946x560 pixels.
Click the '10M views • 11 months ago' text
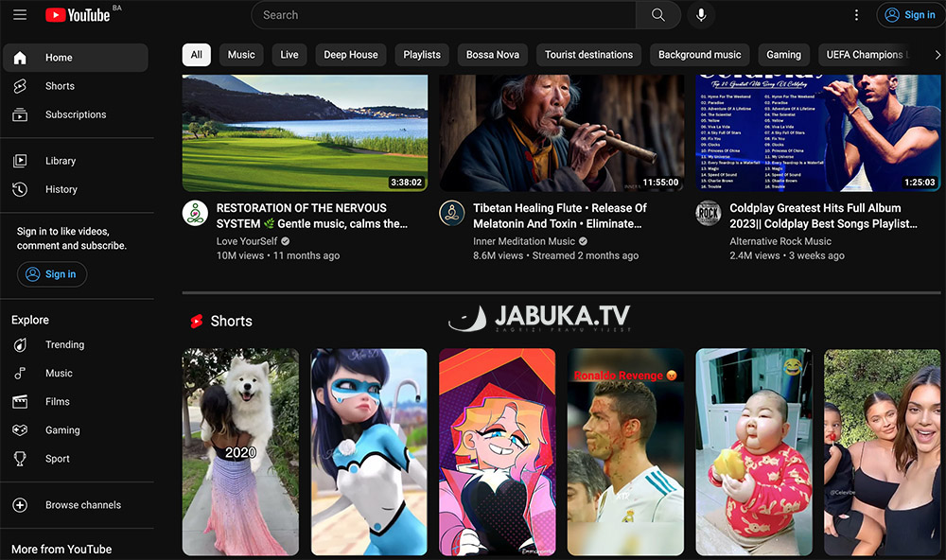pyautogui.click(x=278, y=255)
